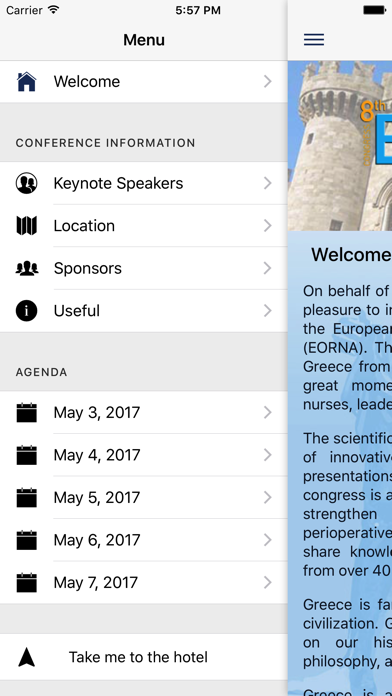Expand the Welcome row chevron
Viewport: 392px width, 696px height.
pyautogui.click(x=267, y=82)
